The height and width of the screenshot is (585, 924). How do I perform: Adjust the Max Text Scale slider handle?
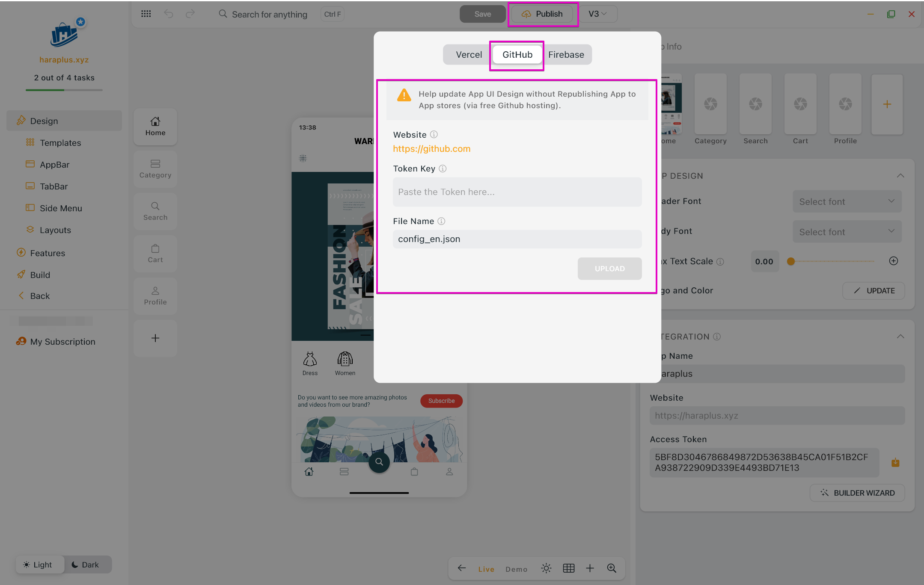tap(791, 261)
